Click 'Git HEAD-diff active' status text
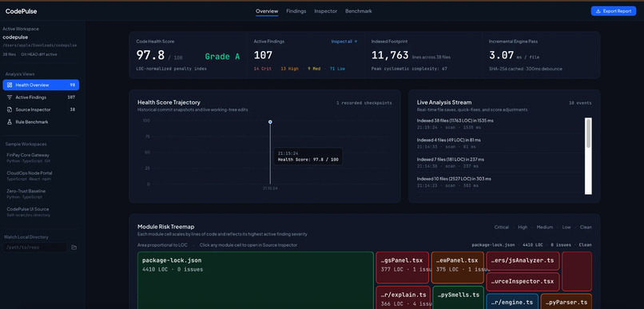 click(39, 54)
